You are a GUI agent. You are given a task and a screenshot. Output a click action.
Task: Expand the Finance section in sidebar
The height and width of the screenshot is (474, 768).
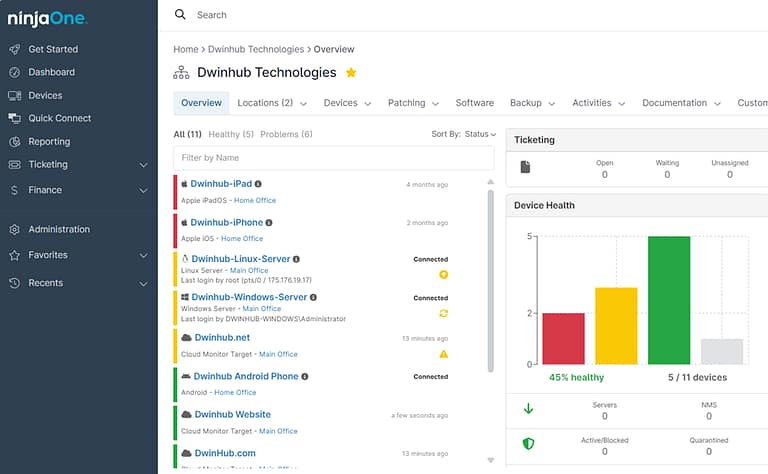[143, 190]
